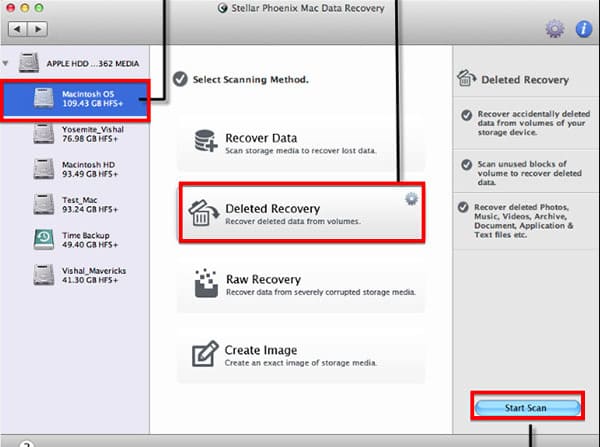Select the Test_Mac 93.24 GB volume
Viewport: 600px width, 447px height.
(x=75, y=205)
